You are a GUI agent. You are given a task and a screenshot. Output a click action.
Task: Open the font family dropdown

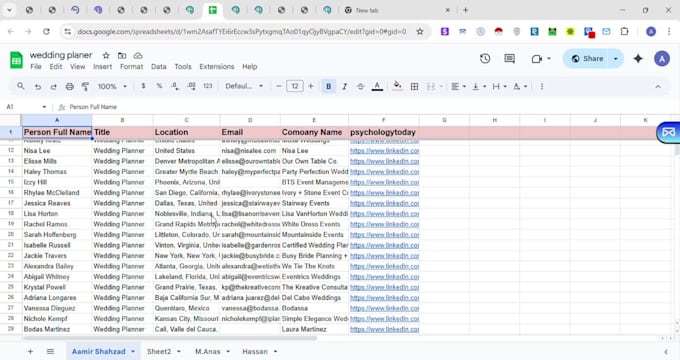point(244,86)
